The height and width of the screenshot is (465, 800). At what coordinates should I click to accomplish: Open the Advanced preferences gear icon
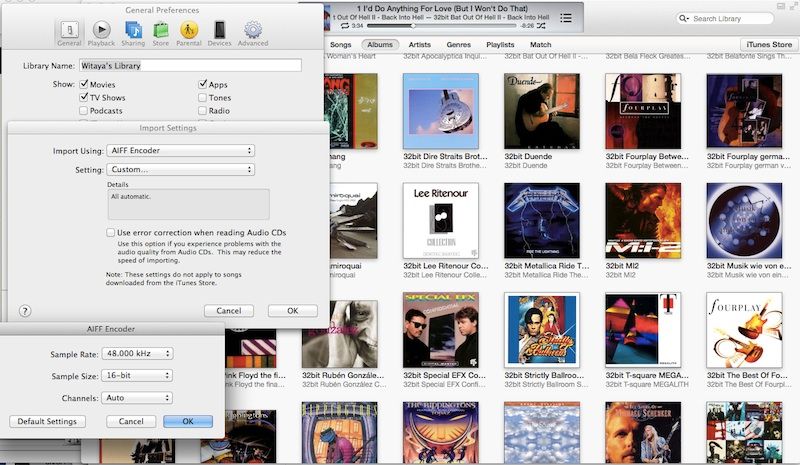point(253,32)
